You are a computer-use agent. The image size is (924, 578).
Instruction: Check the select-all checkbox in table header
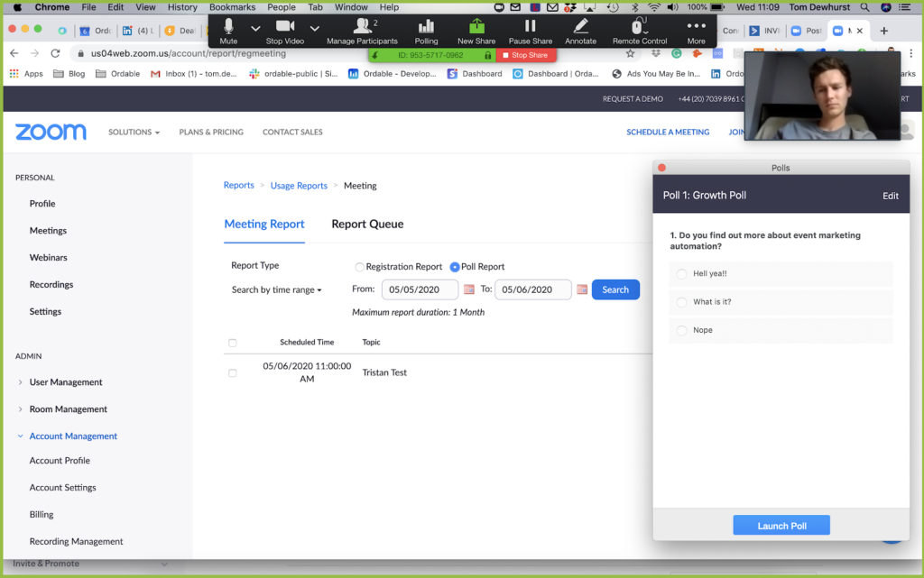coord(232,343)
